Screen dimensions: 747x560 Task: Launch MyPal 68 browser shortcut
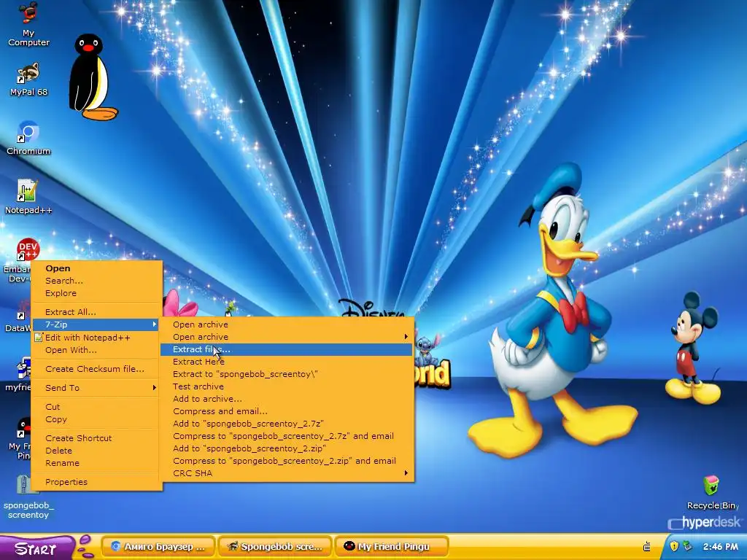[x=28, y=79]
